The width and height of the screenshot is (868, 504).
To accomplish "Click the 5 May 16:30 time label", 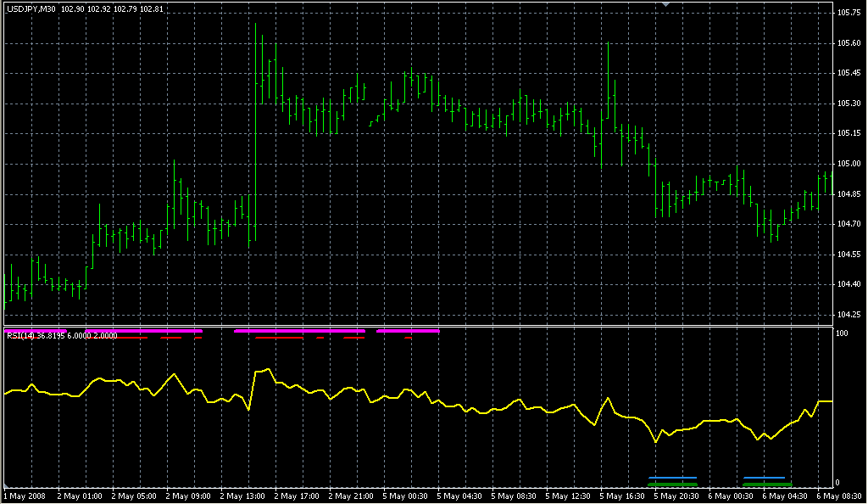I will (623, 496).
